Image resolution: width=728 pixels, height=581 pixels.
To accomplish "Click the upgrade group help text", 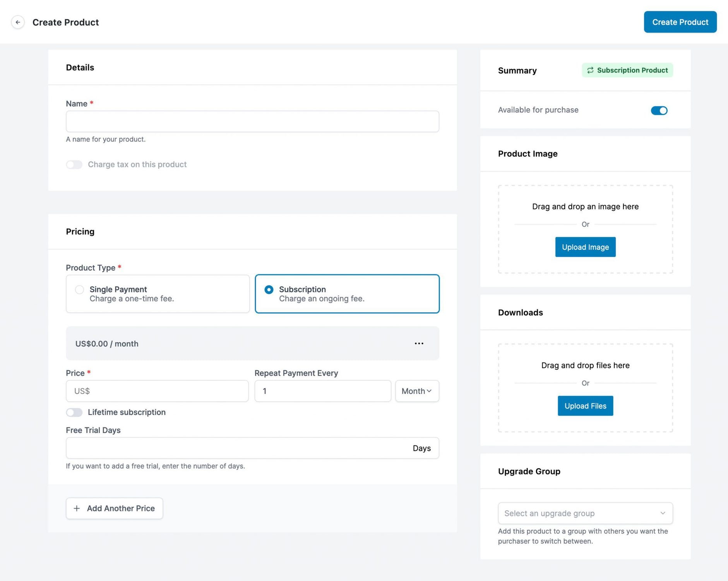I will coord(583,536).
